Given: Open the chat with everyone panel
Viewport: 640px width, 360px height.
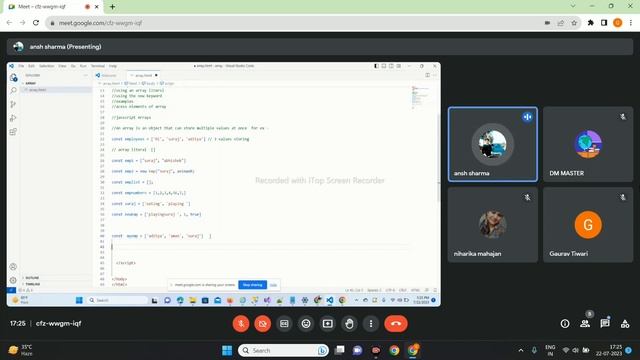Looking at the screenshot, I should (x=605, y=324).
